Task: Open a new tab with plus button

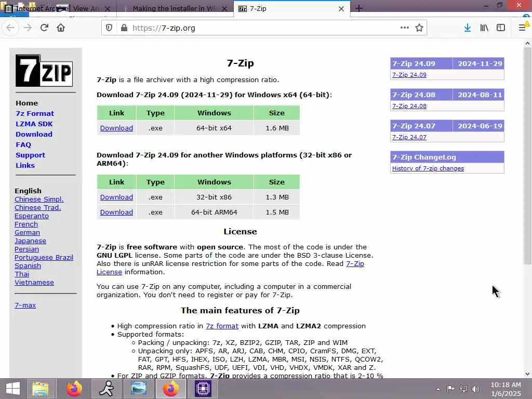Action: point(358,8)
